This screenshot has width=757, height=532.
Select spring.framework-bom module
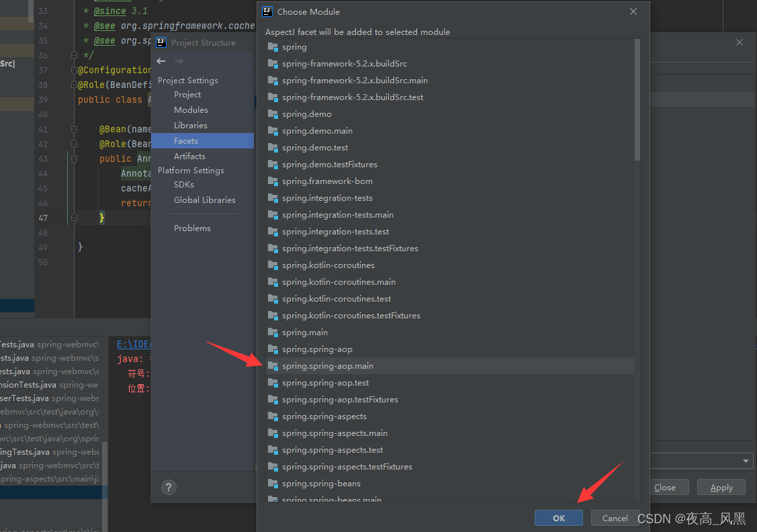point(449,181)
